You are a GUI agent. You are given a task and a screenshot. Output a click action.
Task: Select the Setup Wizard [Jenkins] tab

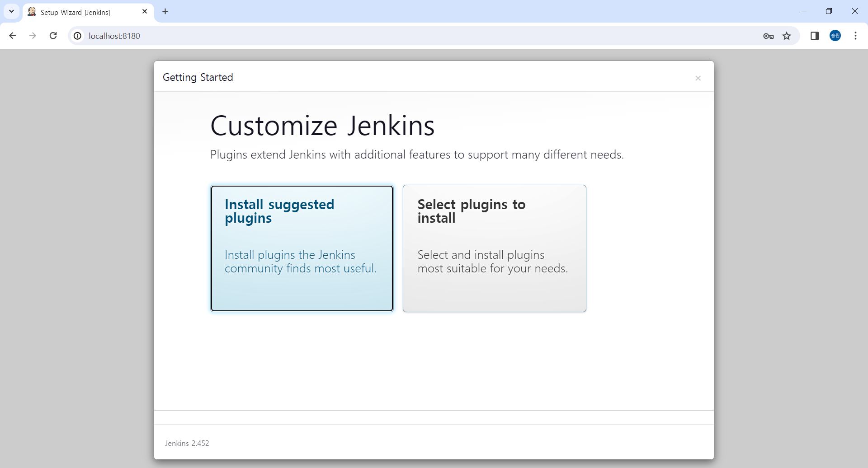(88, 12)
